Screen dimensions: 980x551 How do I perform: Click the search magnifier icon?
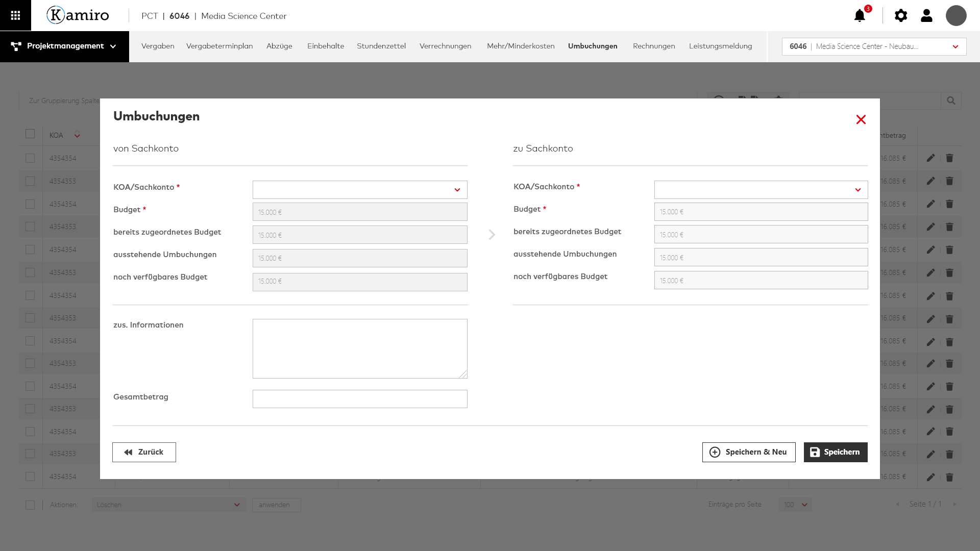pyautogui.click(x=951, y=101)
